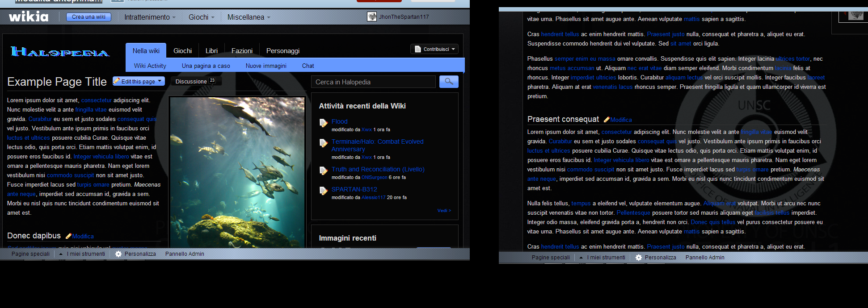Click Personalizza label in left window
The image size is (868, 308).
tap(140, 254)
